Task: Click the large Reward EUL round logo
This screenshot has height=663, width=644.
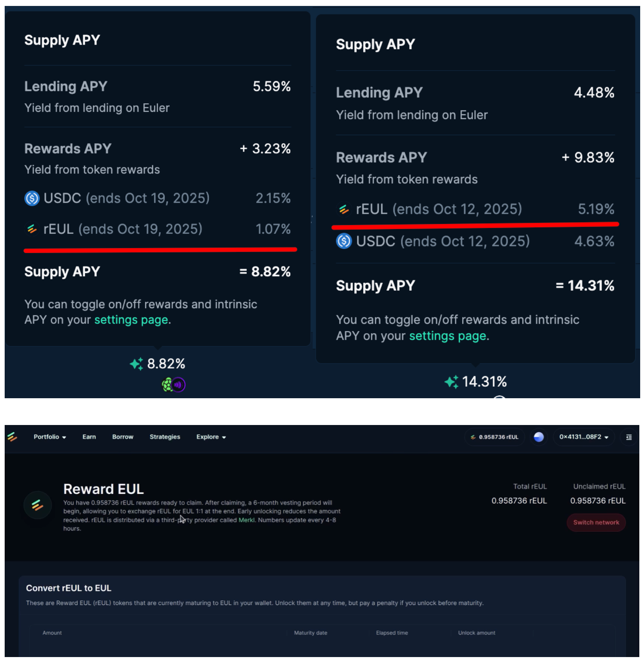Action: (37, 505)
